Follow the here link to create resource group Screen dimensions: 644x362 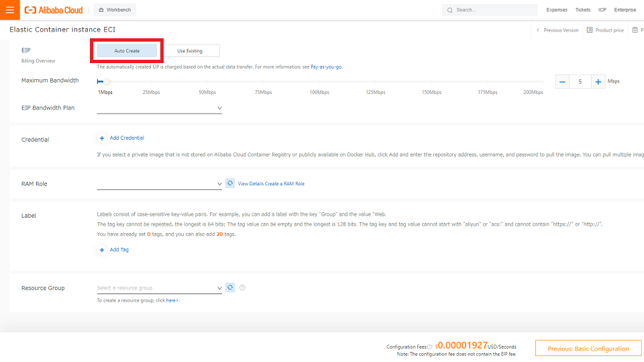click(172, 300)
